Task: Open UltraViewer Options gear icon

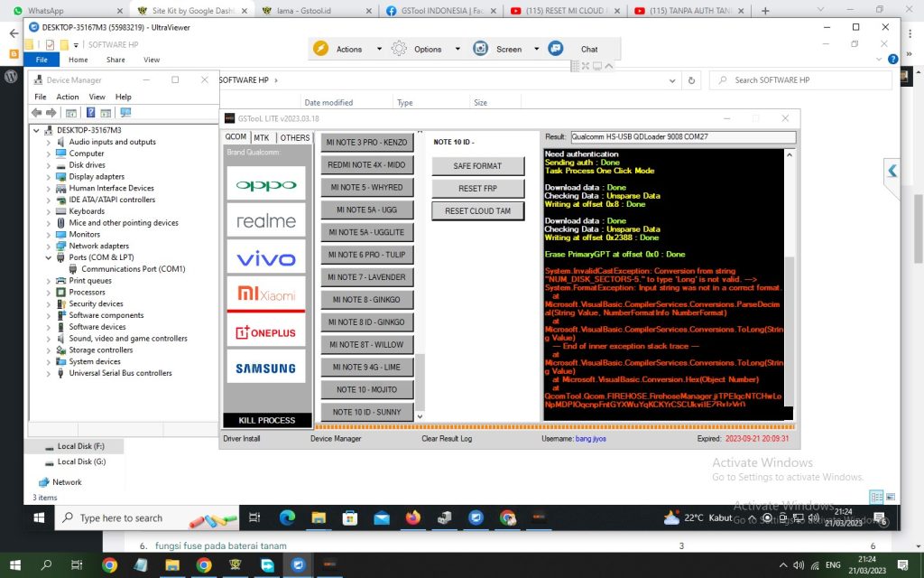Action: tap(399, 49)
